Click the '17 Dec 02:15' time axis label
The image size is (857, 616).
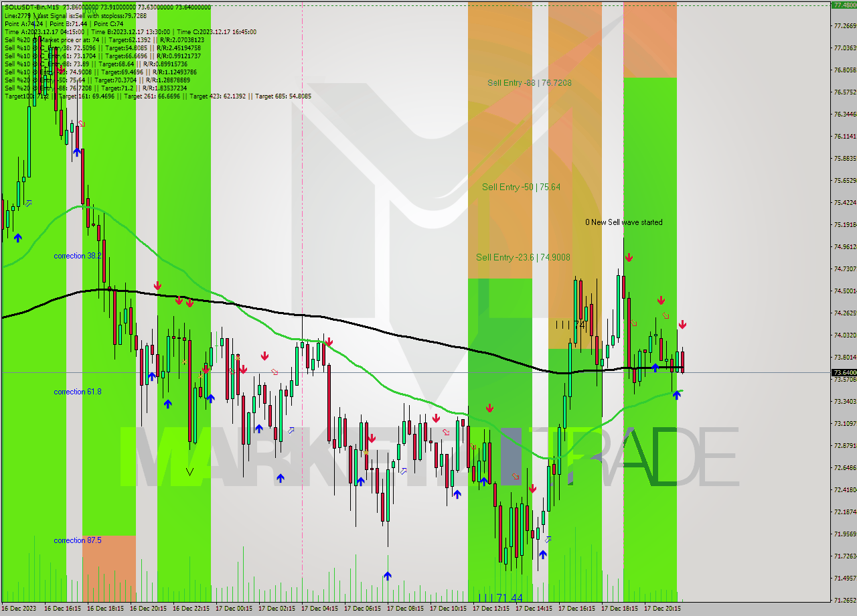277,609
